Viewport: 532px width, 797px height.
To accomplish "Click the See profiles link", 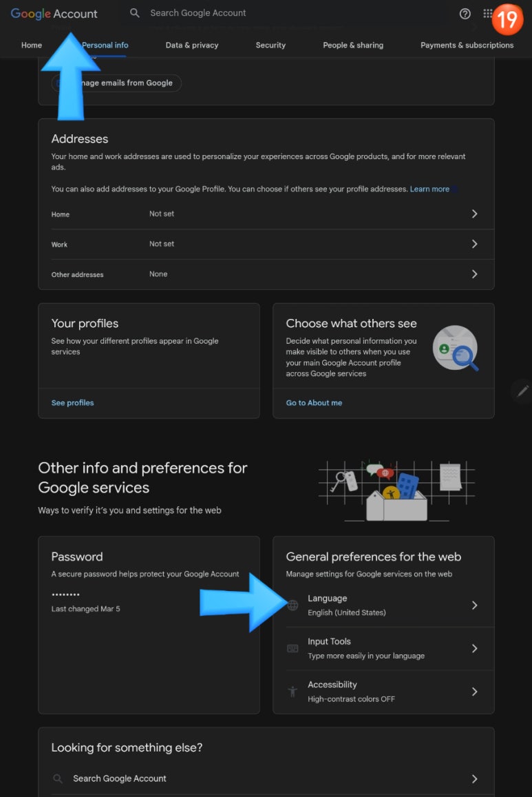I will pos(72,402).
